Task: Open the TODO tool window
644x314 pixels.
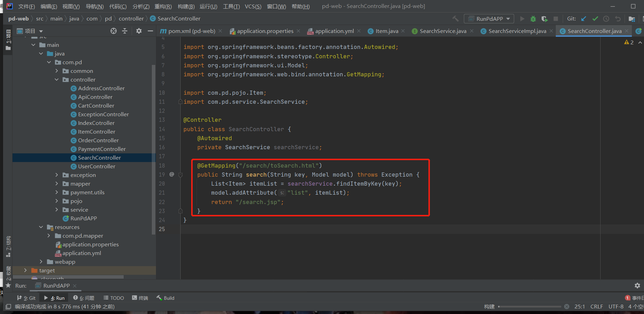Action: (114, 298)
